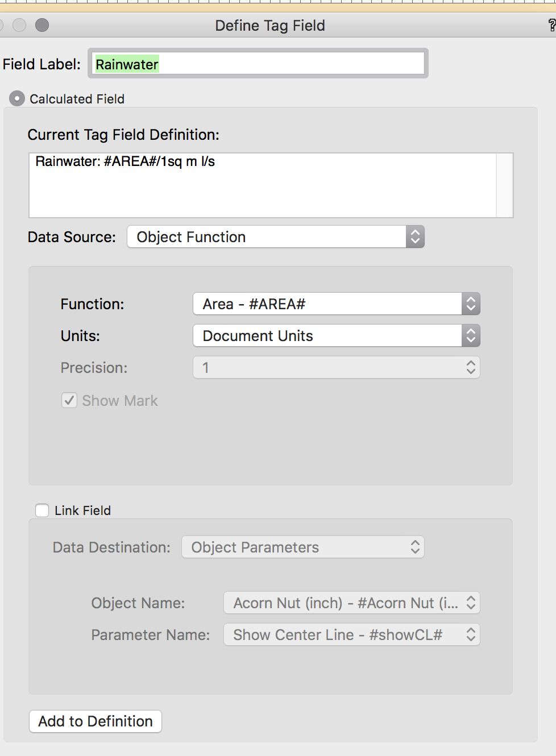Click the Add to Definition button

[94, 721]
